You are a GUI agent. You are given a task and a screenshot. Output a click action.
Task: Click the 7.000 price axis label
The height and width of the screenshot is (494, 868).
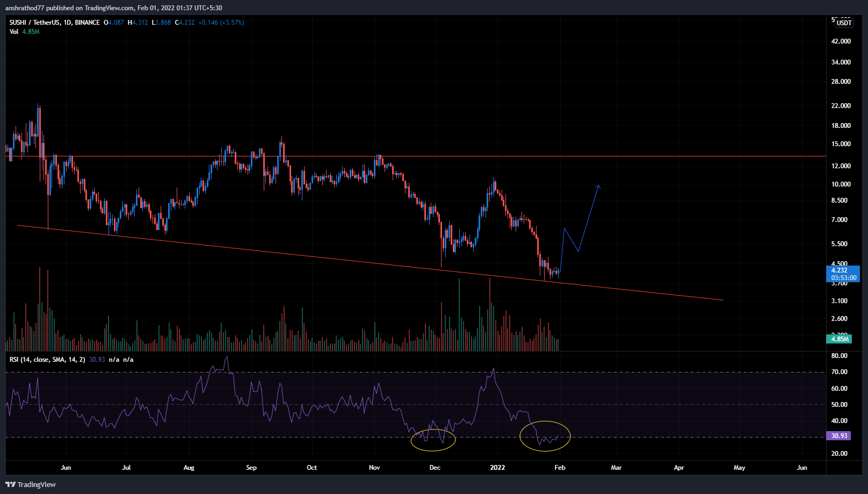tap(840, 220)
